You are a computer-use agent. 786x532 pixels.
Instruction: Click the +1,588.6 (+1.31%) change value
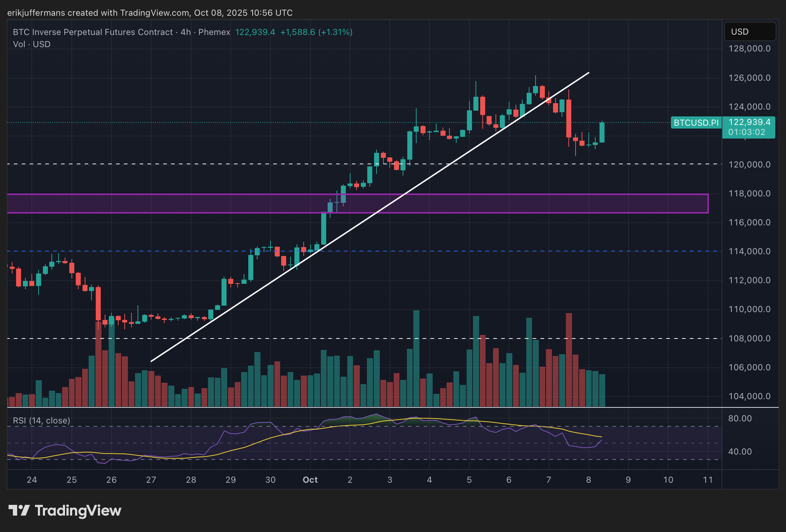click(316, 32)
